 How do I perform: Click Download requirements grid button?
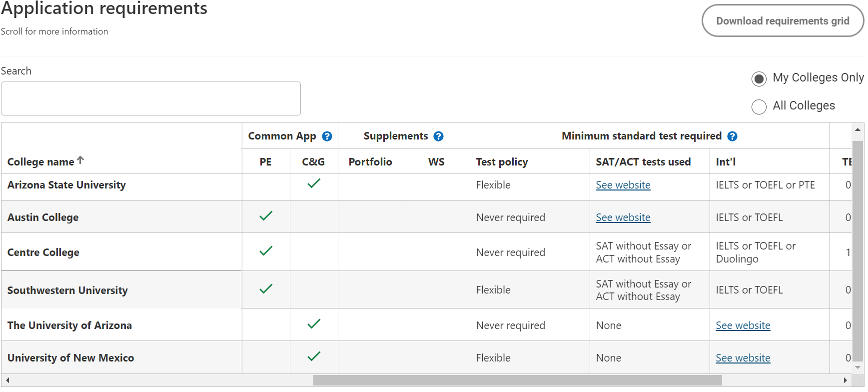coord(783,21)
